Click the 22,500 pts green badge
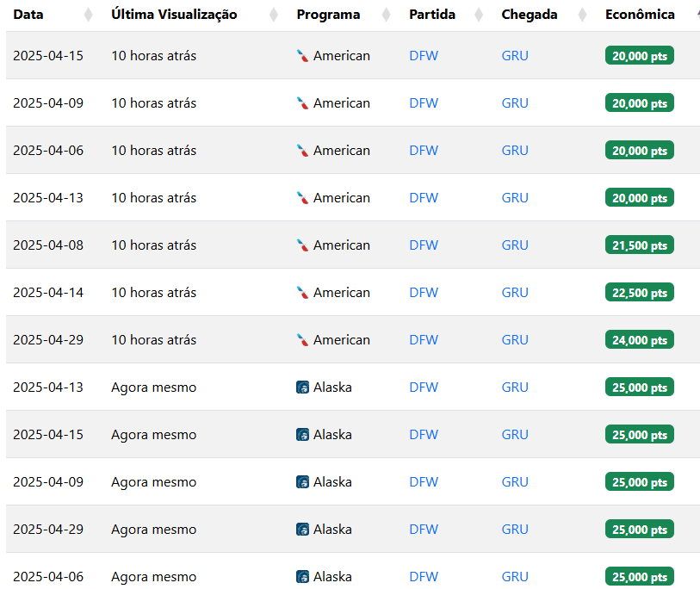Viewport: 700px width, 589px height. tap(639, 293)
